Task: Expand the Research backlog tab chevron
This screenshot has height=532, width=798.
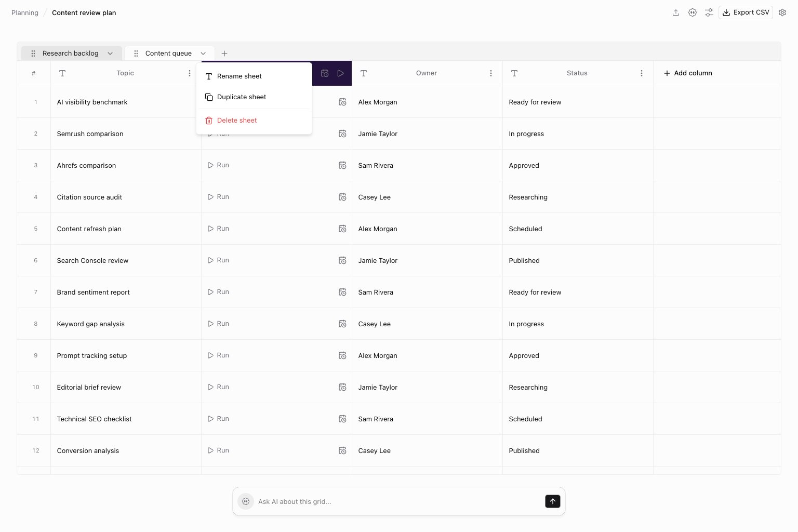Action: click(x=110, y=54)
